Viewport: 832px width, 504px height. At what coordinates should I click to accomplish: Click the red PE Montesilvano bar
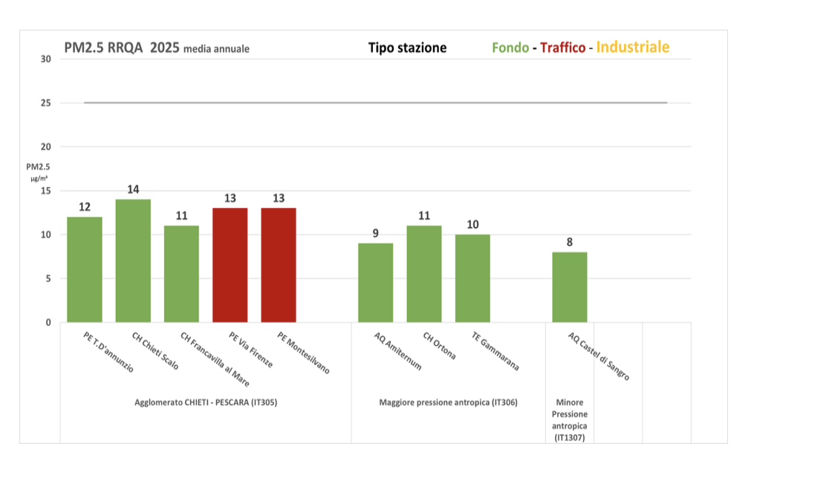pyautogui.click(x=279, y=265)
